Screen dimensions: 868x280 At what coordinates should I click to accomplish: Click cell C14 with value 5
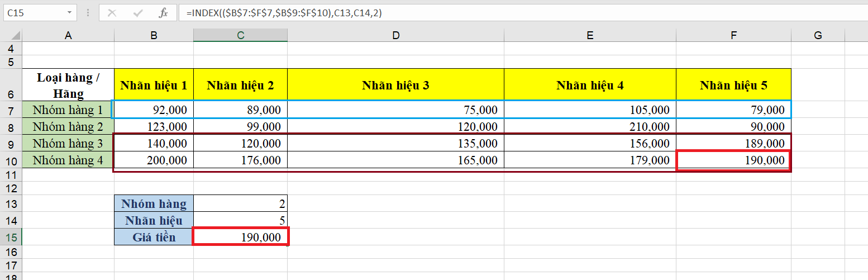[240, 220]
